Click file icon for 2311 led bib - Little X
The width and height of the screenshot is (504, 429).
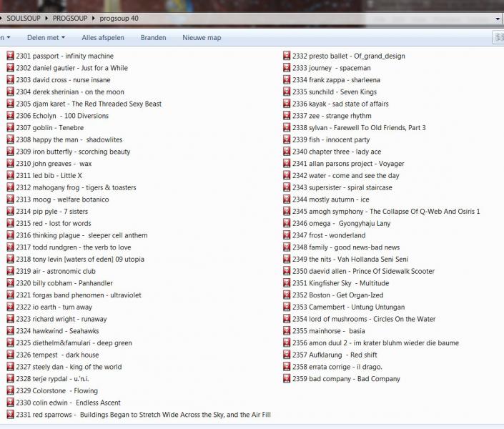[x=10, y=176]
